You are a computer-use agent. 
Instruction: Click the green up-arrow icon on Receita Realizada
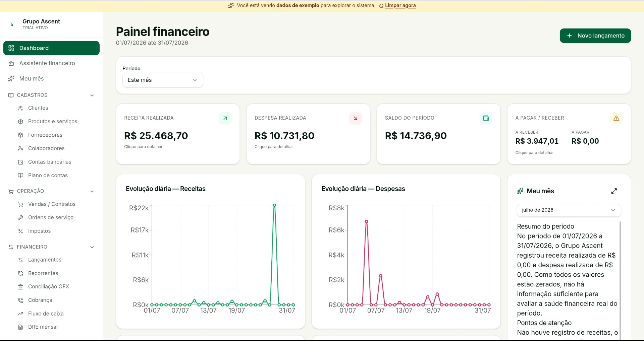[x=225, y=118]
